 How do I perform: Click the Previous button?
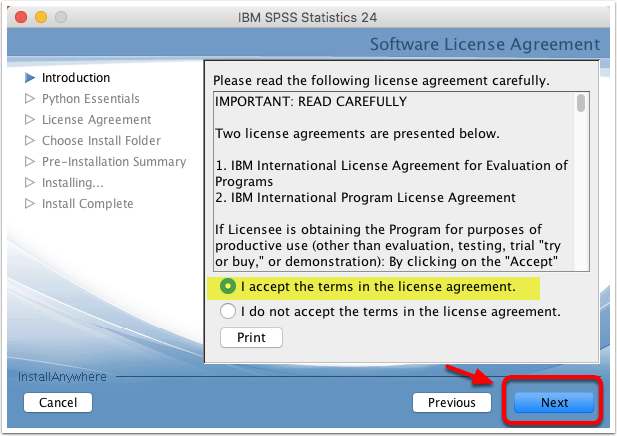[x=452, y=402]
